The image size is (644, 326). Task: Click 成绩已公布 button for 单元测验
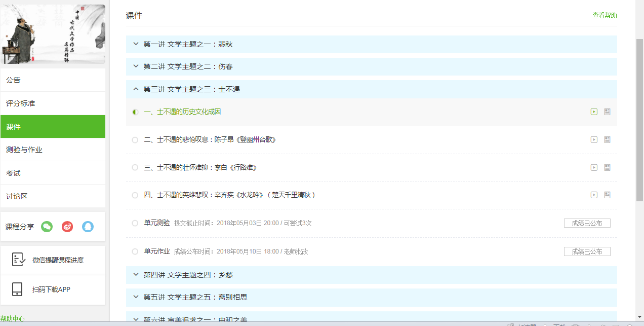(x=587, y=223)
